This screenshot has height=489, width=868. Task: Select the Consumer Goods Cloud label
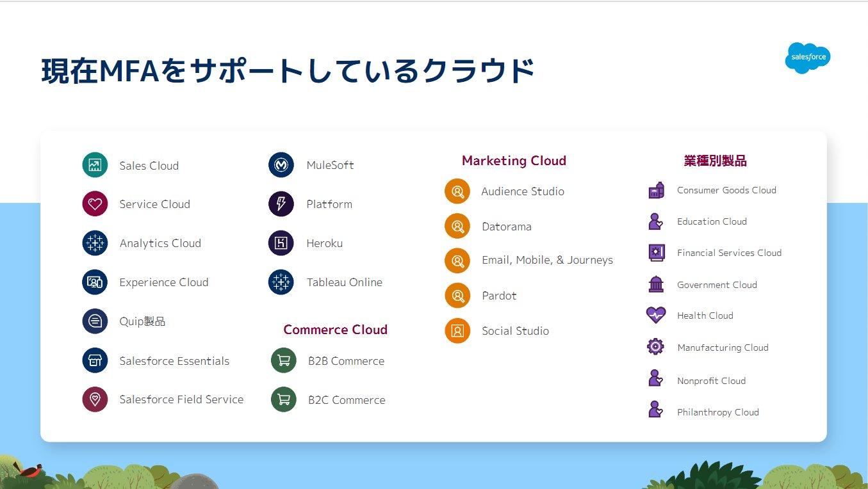coord(726,190)
